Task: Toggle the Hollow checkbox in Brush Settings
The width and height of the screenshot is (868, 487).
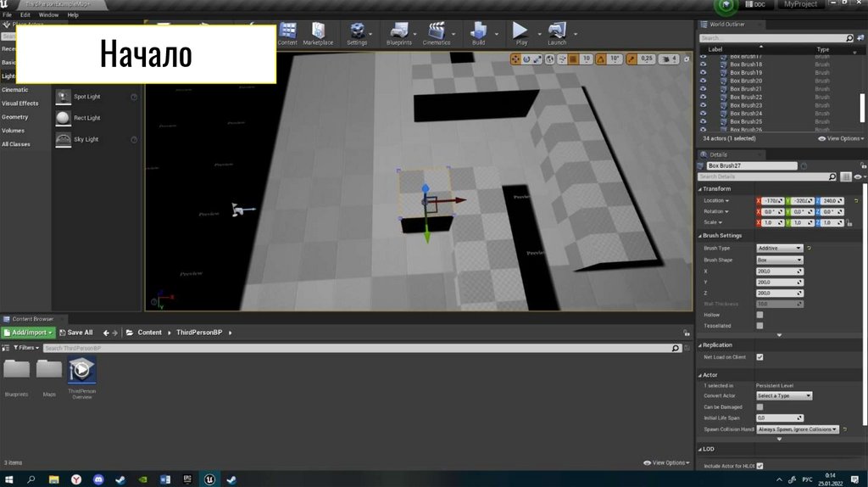Action: (x=759, y=315)
